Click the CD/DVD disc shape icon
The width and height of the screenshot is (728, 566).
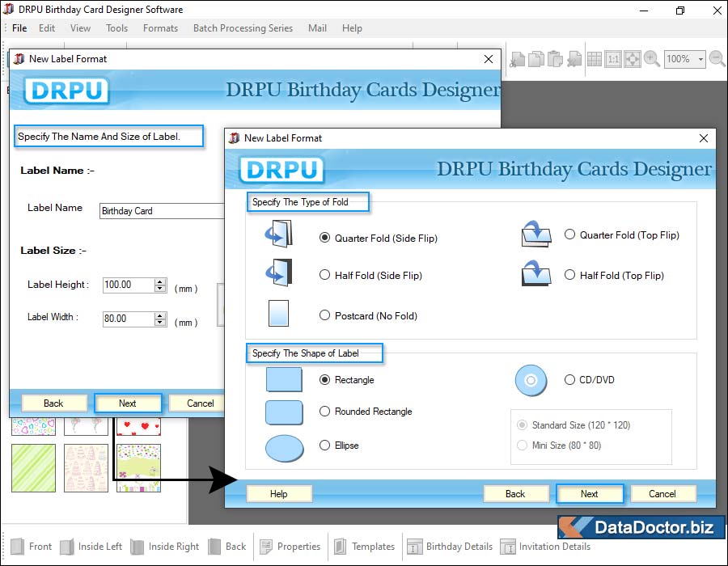pos(531,380)
